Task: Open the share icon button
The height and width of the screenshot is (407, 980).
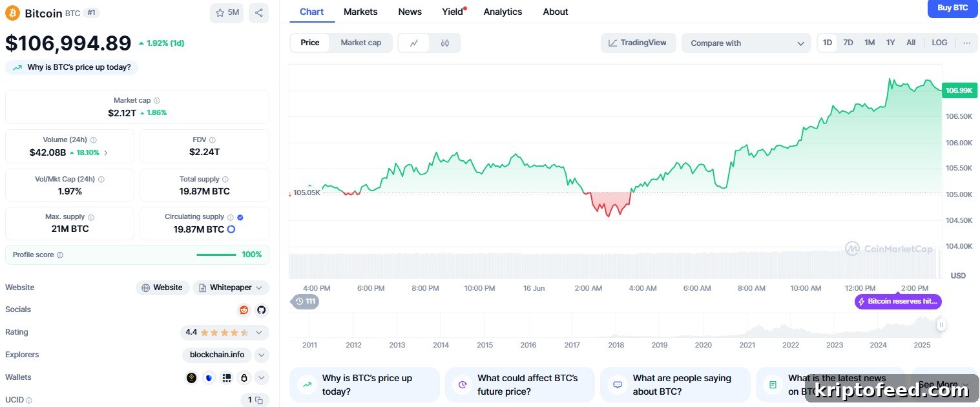Action: 258,13
